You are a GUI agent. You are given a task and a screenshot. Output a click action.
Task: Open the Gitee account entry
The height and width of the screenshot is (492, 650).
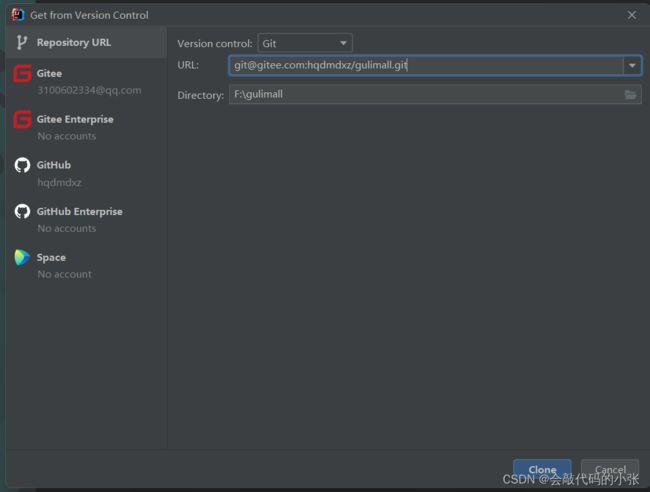(86, 81)
